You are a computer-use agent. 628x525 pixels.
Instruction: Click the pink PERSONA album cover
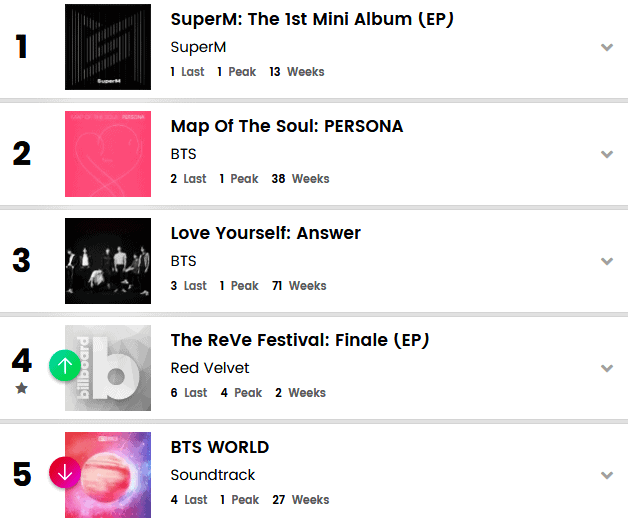(108, 154)
